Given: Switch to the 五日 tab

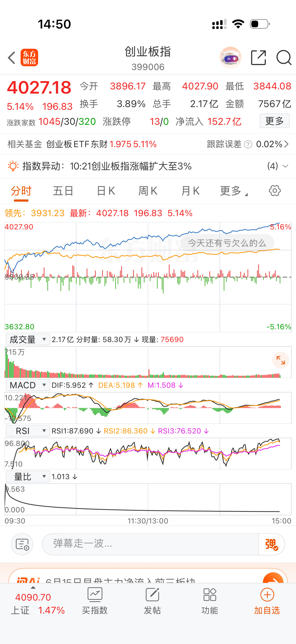Looking at the screenshot, I should click(63, 191).
